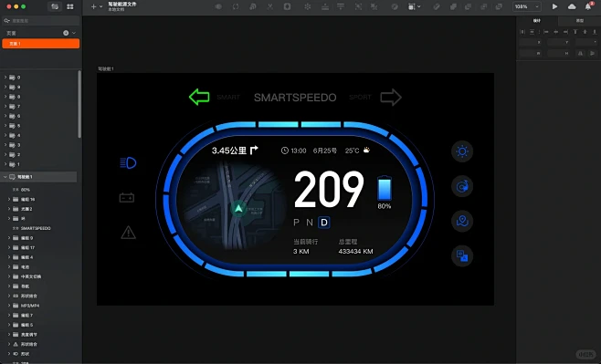Switch to the second right-panel tab

click(x=579, y=21)
